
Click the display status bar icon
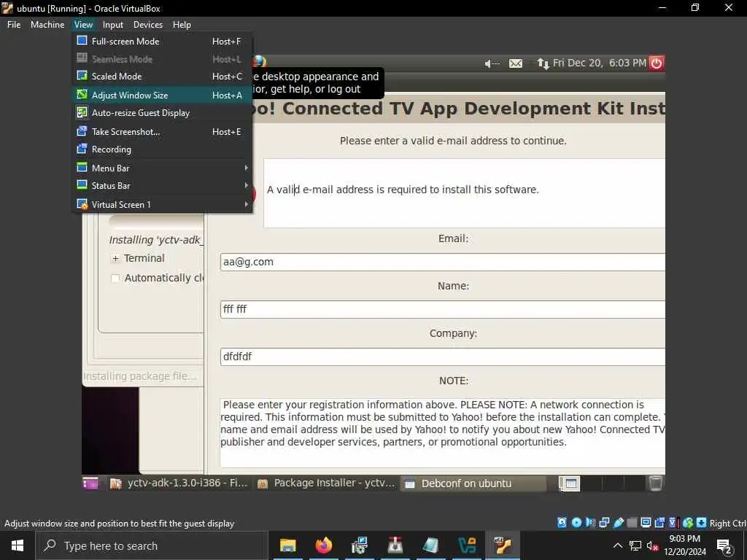646,523
